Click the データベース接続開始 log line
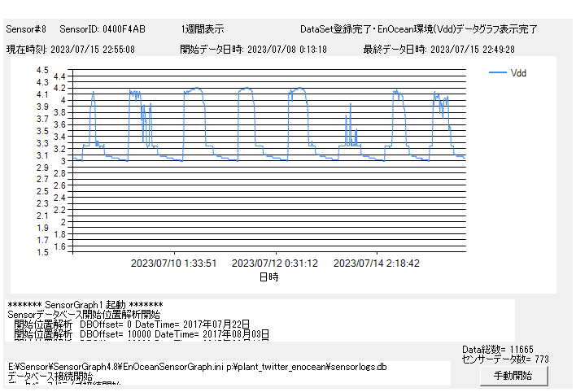576x392 pixels. pos(53,378)
